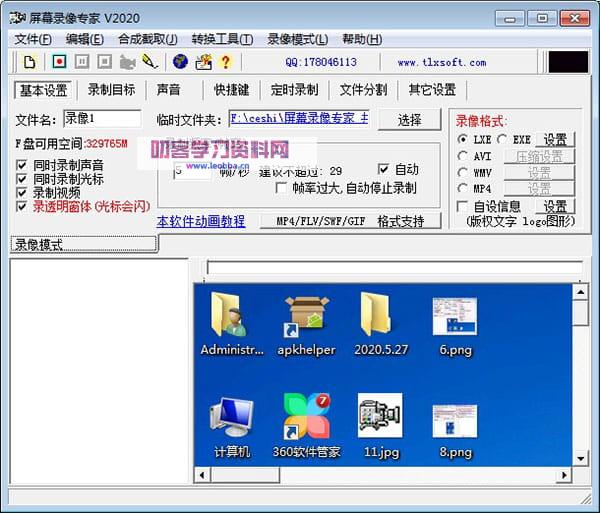Viewport: 600px width, 513px height.
Task: Open the 帮助(H) menu
Action: tap(362, 39)
